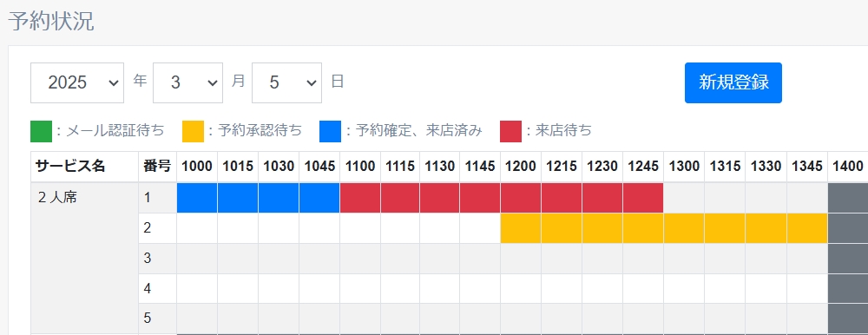868x335 pixels.
Task: Click the 1145 time column header
Action: pyautogui.click(x=481, y=166)
